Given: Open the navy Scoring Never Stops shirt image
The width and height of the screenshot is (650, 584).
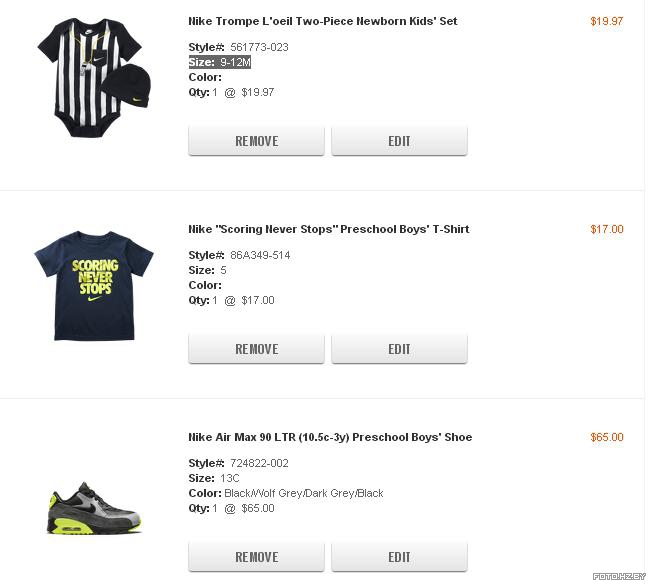Looking at the screenshot, I should click(94, 286).
